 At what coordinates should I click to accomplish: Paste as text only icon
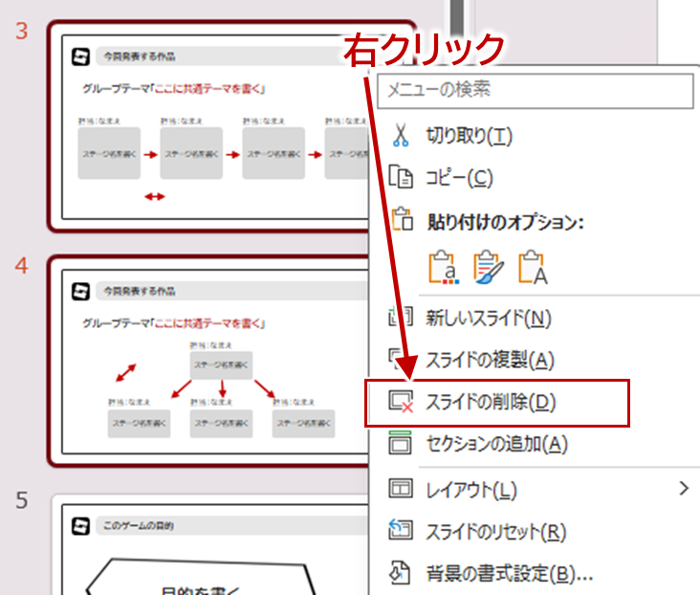tap(533, 268)
